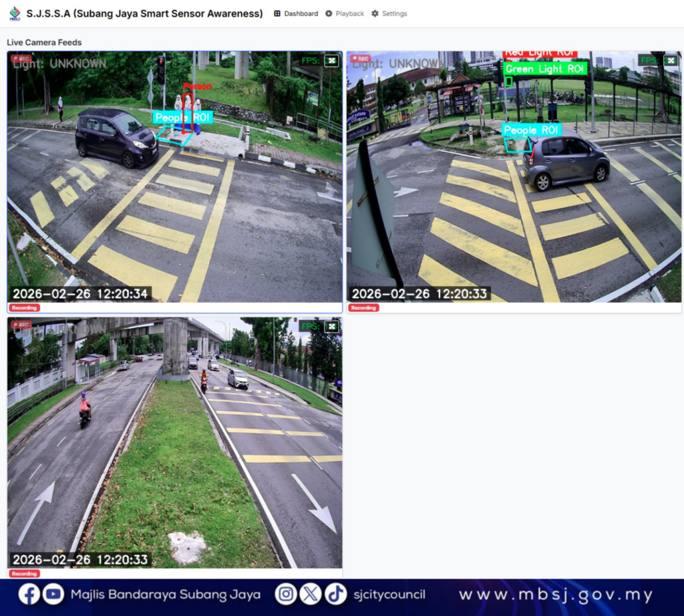Click the Instagram icon in footer
This screenshot has height=616, width=684.
(286, 594)
